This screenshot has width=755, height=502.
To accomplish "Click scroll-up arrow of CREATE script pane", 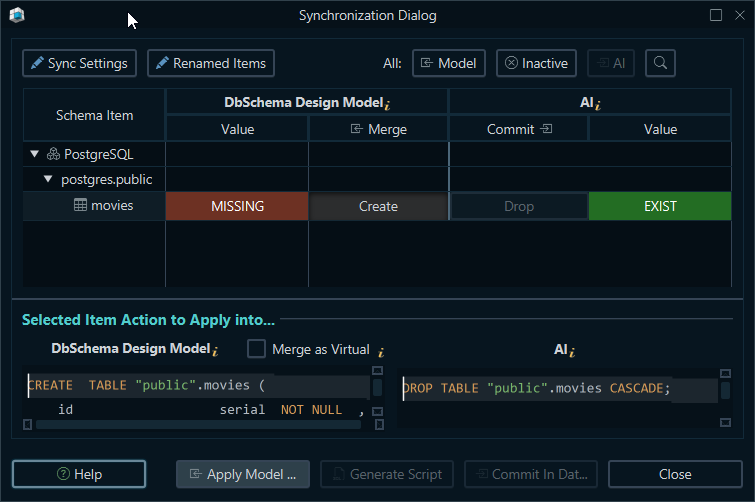I will click(x=378, y=371).
